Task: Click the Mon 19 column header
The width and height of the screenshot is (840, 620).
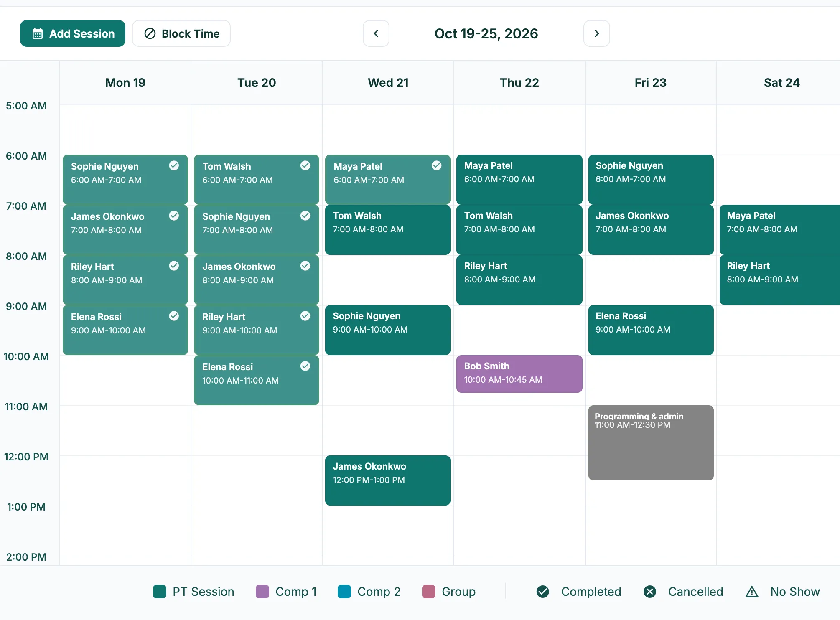Action: click(125, 83)
